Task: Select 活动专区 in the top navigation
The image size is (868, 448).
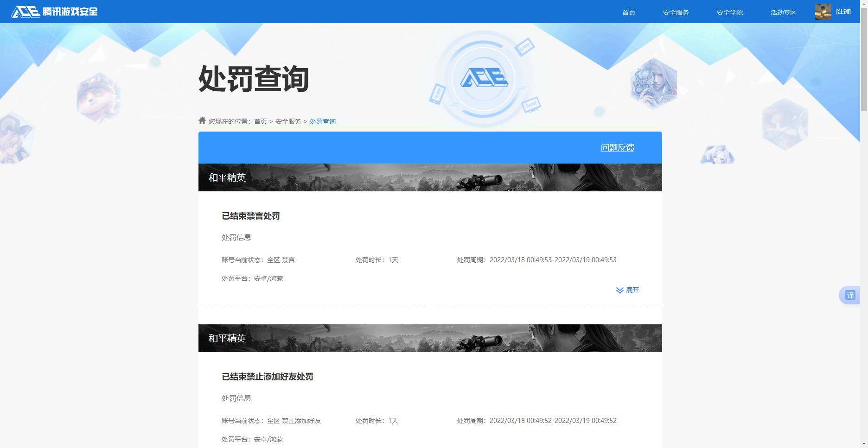Action: tap(783, 13)
